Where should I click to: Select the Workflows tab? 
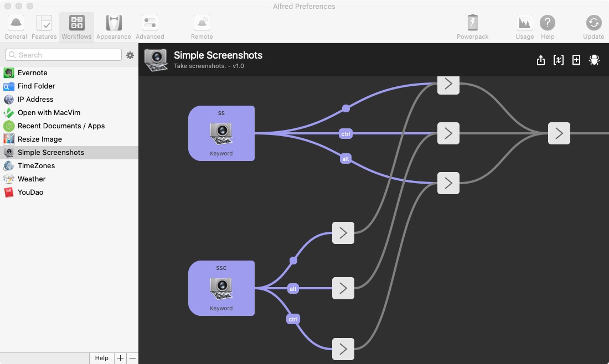point(76,27)
